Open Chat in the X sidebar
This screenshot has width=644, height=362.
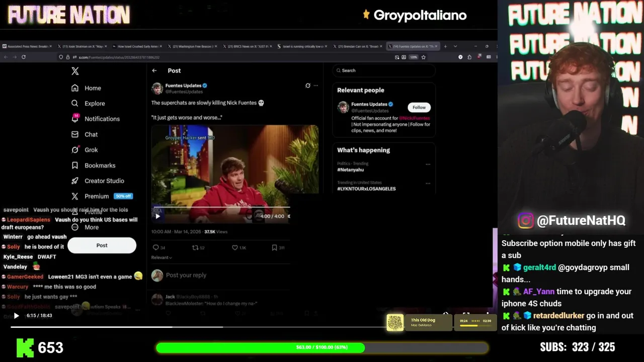pyautogui.click(x=85, y=134)
